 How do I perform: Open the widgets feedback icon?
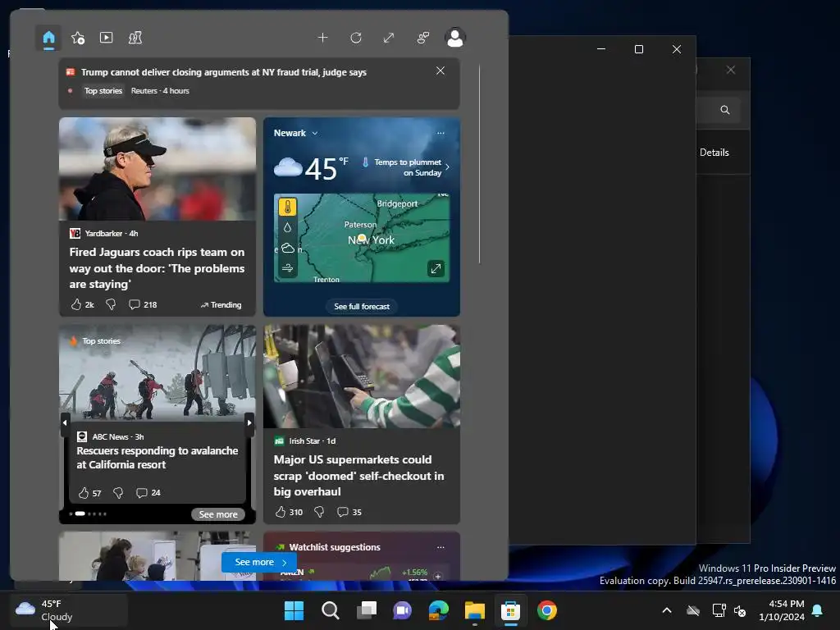pyautogui.click(x=423, y=38)
